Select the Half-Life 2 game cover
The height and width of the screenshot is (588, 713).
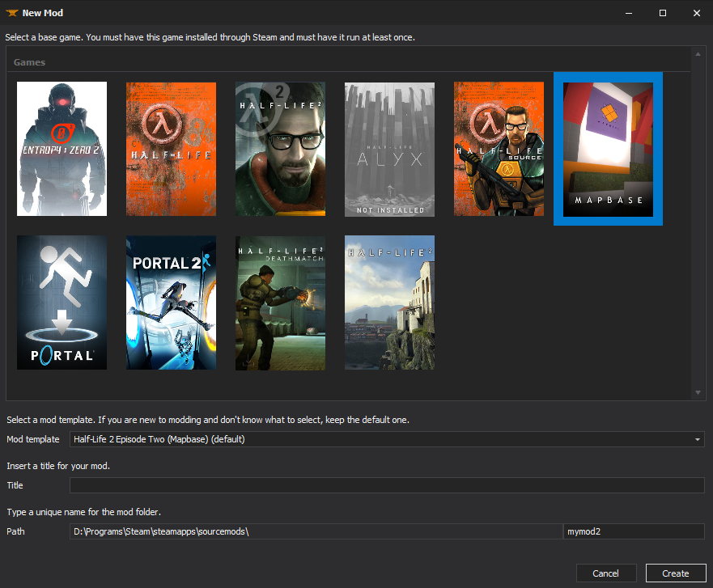coord(280,148)
